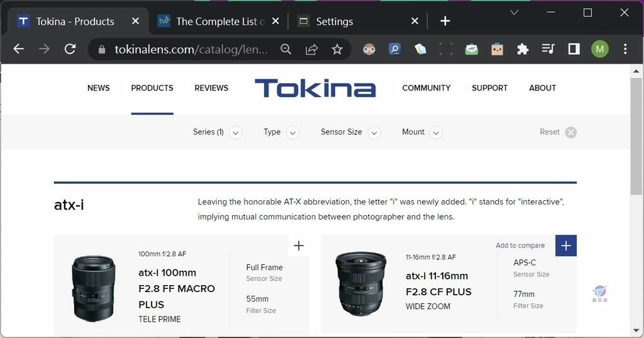This screenshot has width=644, height=338.
Task: Open the share page icon in address bar
Action: [x=312, y=49]
